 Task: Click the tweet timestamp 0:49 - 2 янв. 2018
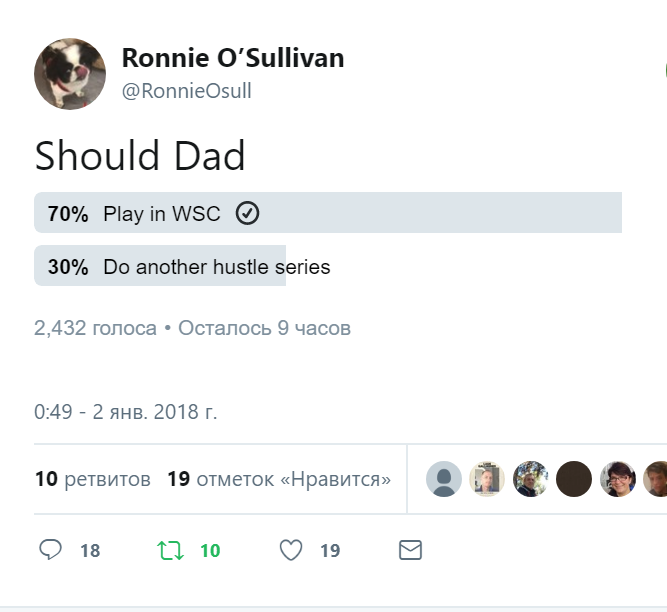coord(125,411)
